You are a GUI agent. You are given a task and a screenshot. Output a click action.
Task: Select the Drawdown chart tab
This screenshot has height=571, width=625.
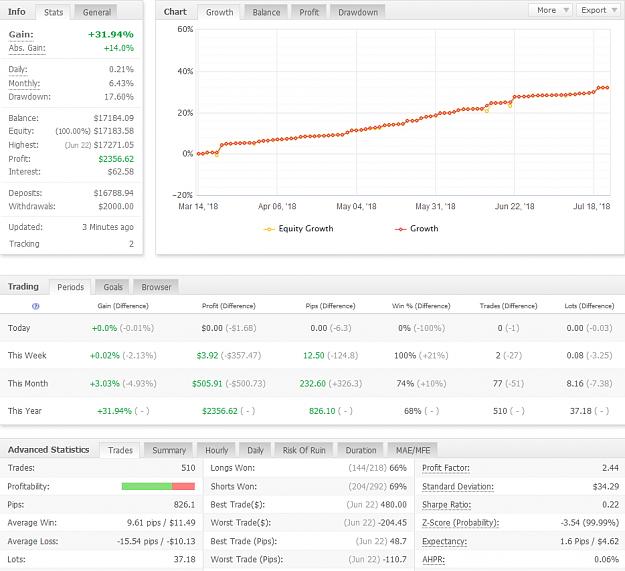(358, 12)
